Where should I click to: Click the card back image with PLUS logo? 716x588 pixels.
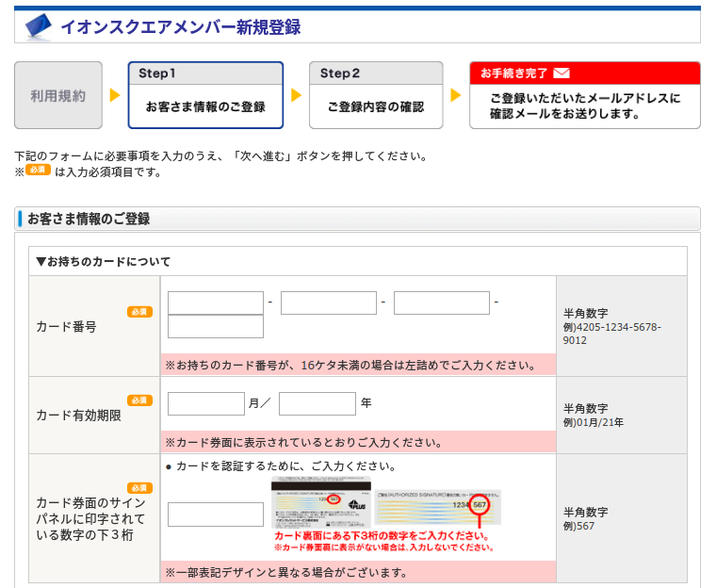coord(321,501)
